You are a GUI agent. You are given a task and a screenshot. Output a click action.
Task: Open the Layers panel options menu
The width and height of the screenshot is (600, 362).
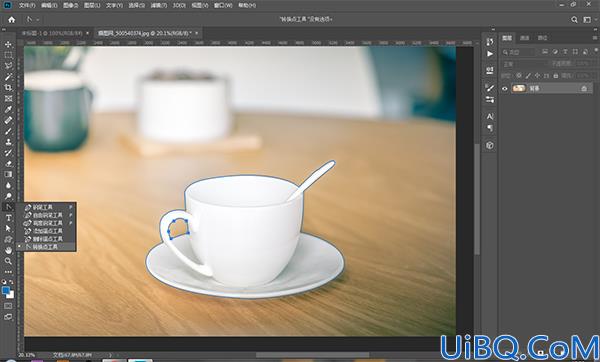[x=595, y=38]
